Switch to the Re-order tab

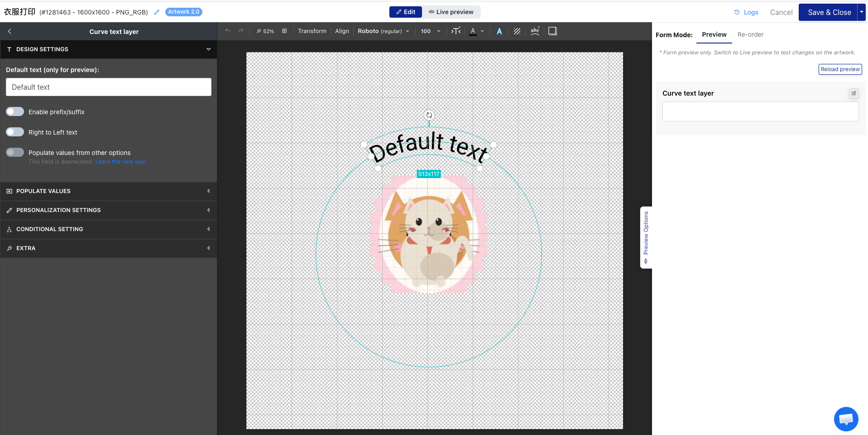click(x=750, y=34)
